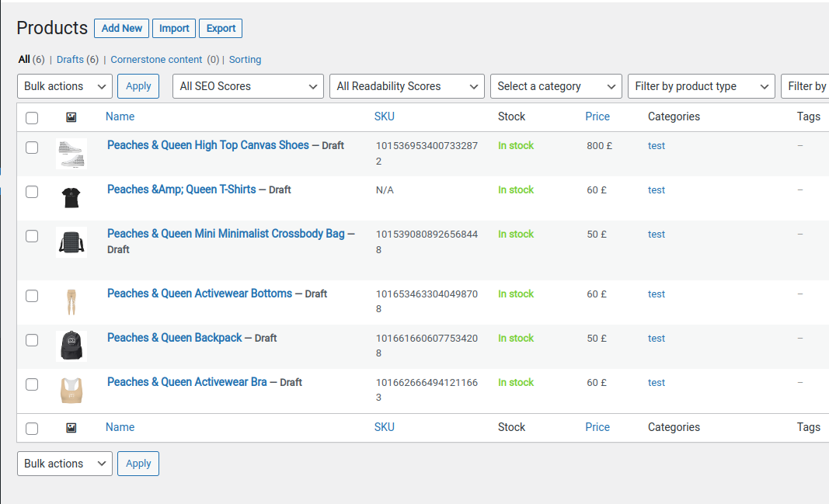Sort by Price in table footer

pos(597,427)
